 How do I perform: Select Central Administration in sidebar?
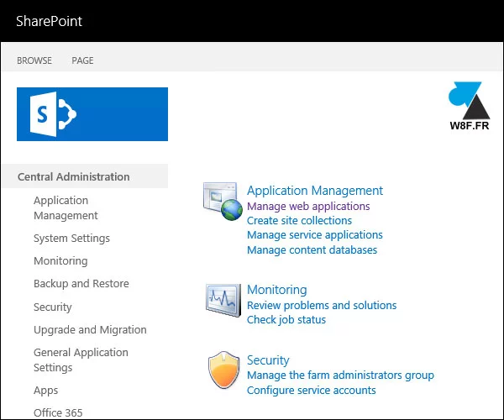(x=74, y=176)
